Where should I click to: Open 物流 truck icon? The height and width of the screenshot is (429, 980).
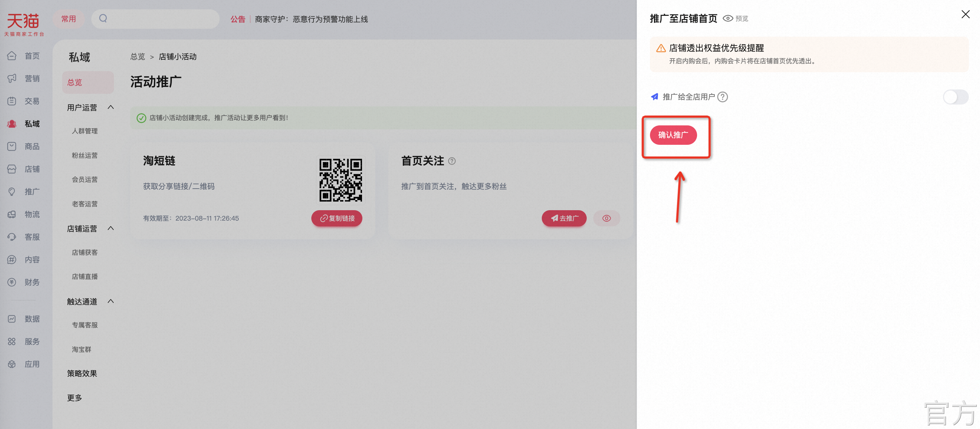(12, 214)
